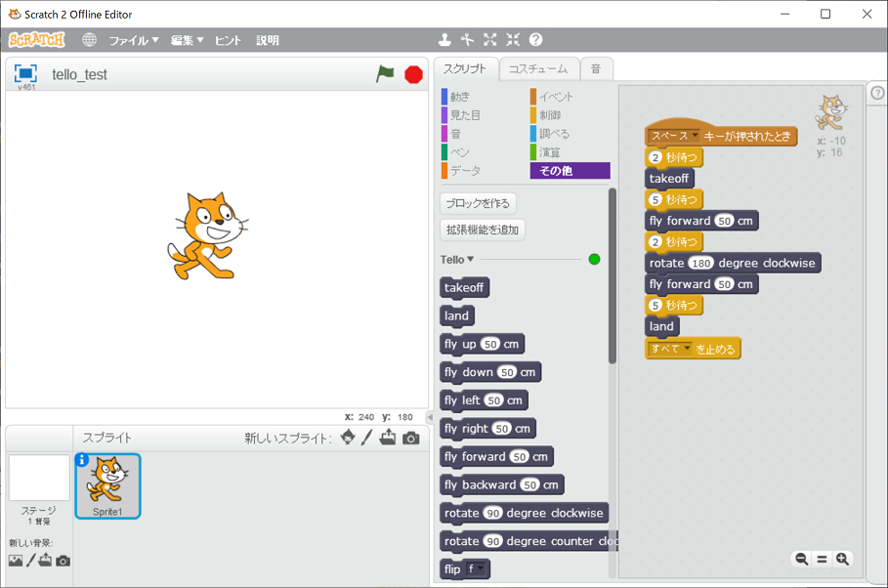
Task: Zoom out of the scripts area
Action: [x=801, y=559]
